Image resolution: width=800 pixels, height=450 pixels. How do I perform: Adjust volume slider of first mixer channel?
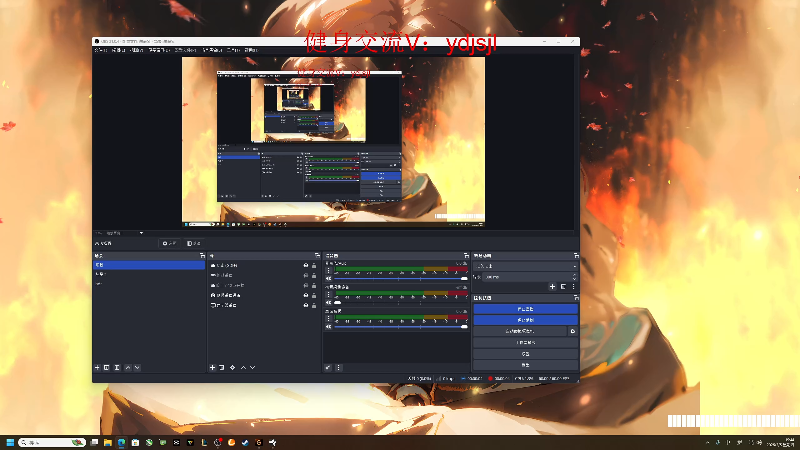402,279
